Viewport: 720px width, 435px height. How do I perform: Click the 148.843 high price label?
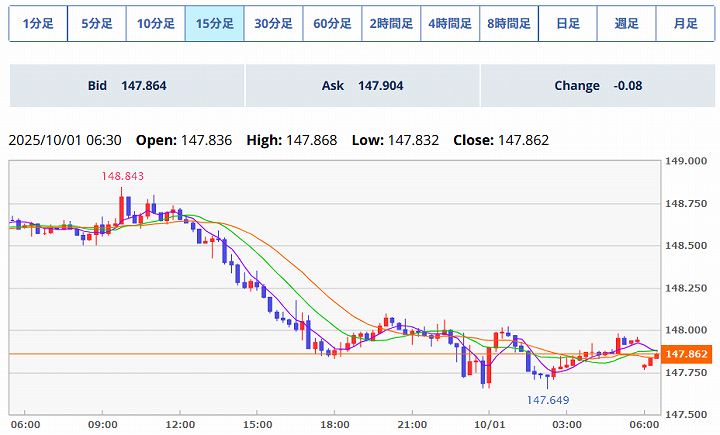122,176
